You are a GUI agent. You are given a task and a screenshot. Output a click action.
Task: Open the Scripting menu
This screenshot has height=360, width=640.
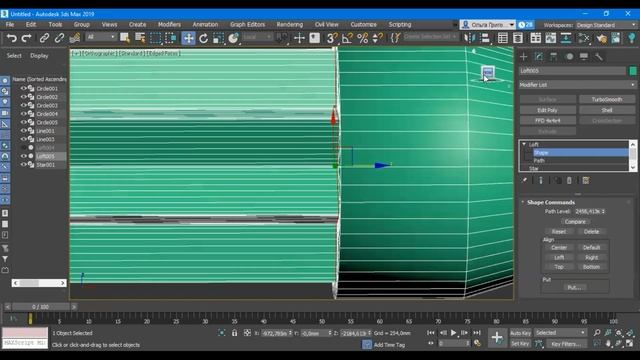[400, 24]
